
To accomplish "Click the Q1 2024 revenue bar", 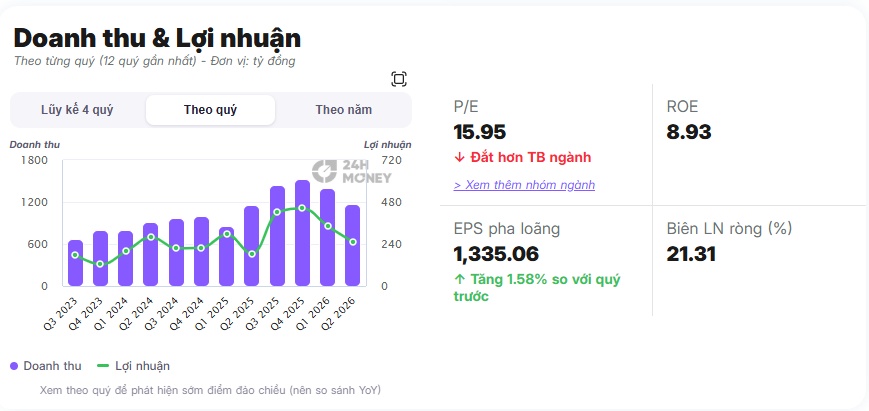I will (126, 259).
